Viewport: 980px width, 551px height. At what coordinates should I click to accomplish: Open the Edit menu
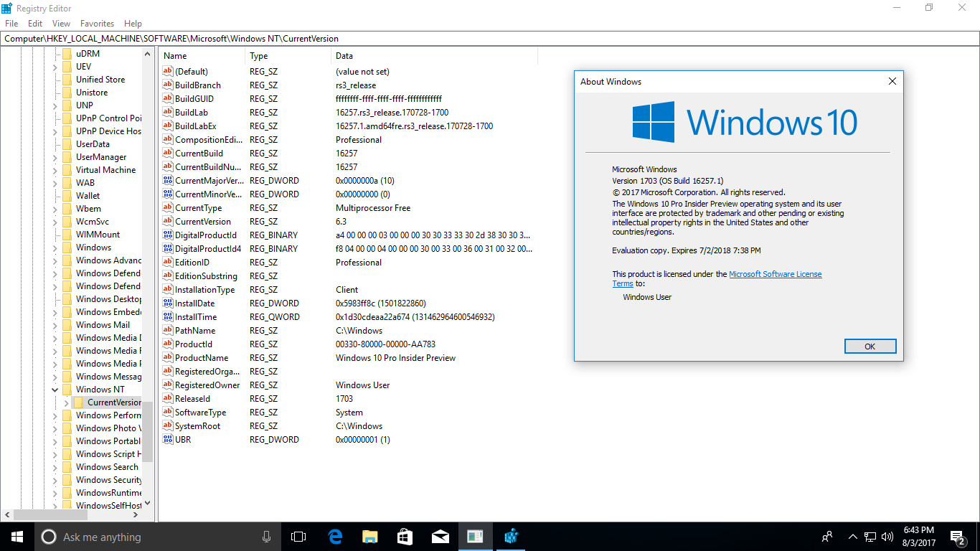pos(35,24)
